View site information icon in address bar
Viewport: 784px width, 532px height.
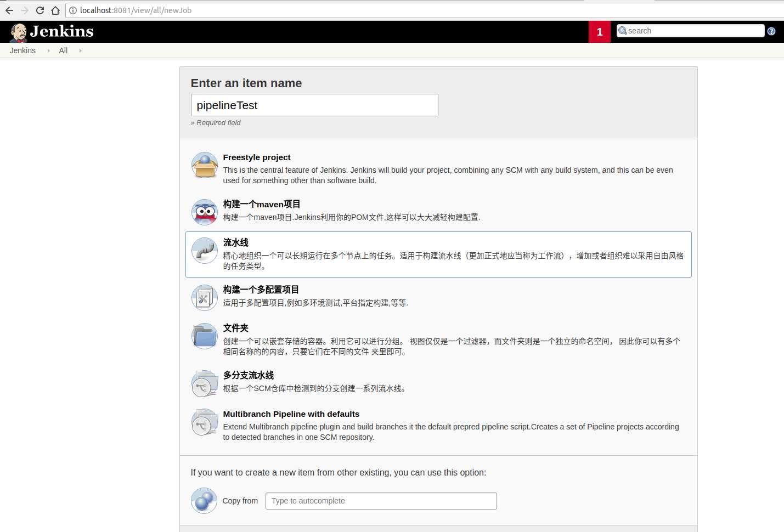click(x=72, y=10)
